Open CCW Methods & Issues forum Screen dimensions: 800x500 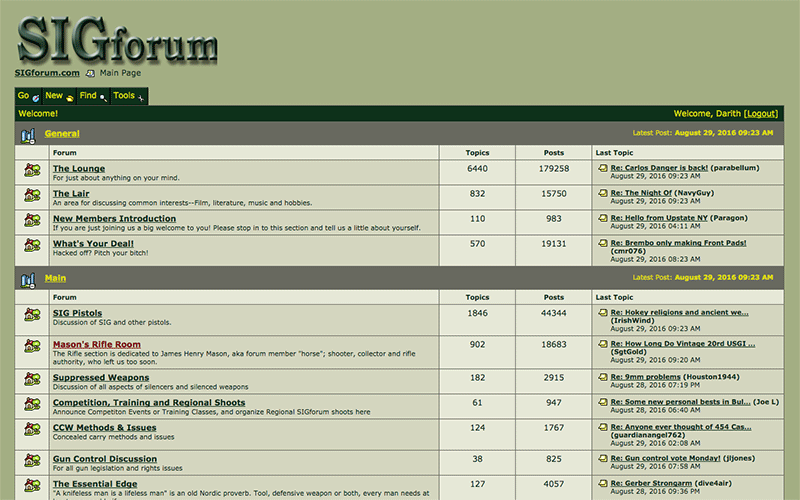(105, 428)
